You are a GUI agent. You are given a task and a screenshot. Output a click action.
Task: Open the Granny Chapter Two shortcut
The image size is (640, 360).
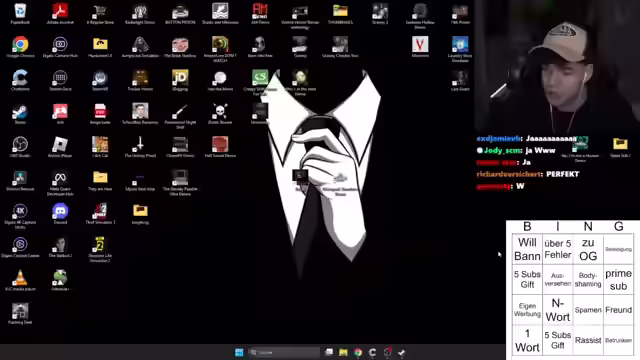340,47
